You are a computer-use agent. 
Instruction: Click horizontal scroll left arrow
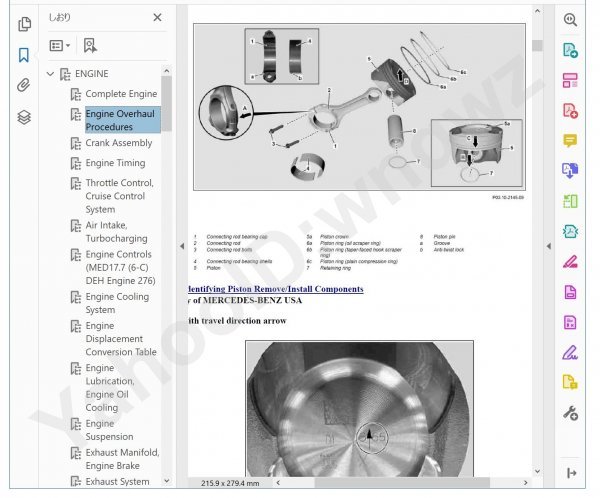point(278,483)
